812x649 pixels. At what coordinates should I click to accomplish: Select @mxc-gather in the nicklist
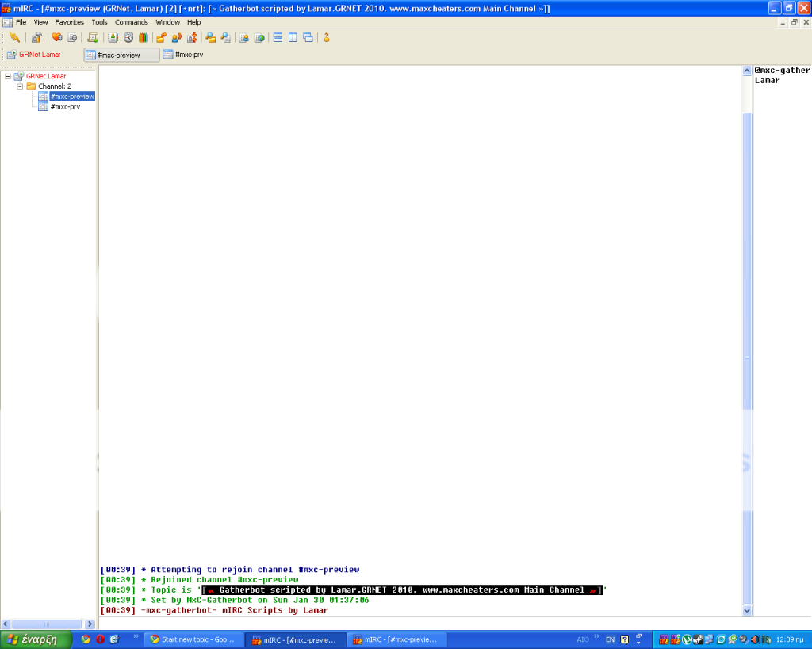click(782, 71)
